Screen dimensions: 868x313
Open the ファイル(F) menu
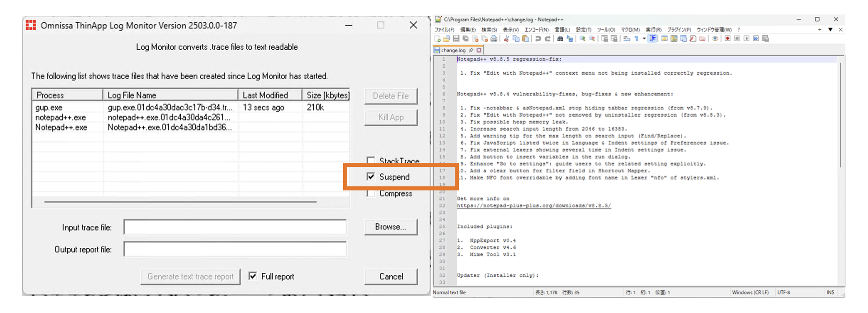(444, 30)
